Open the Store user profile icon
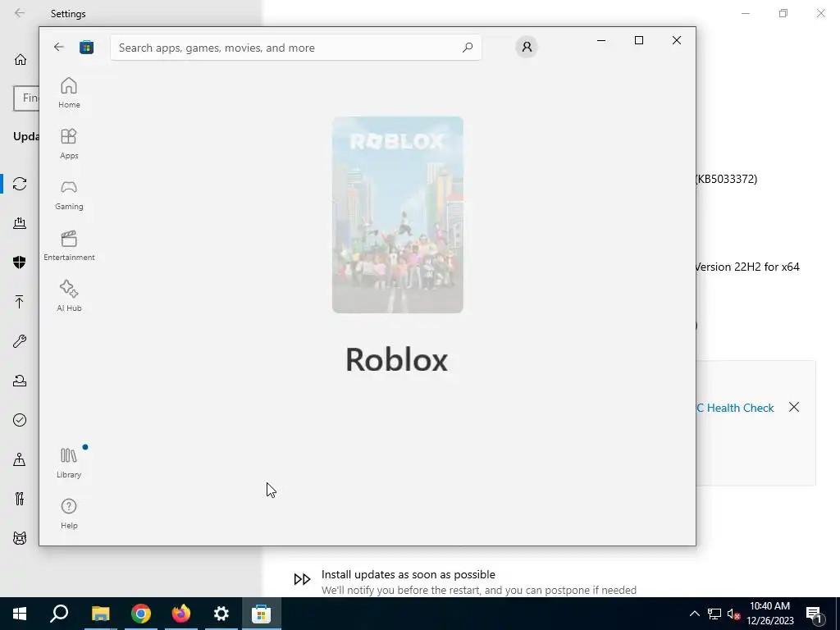Screen dimensions: 840x630 pos(527,47)
